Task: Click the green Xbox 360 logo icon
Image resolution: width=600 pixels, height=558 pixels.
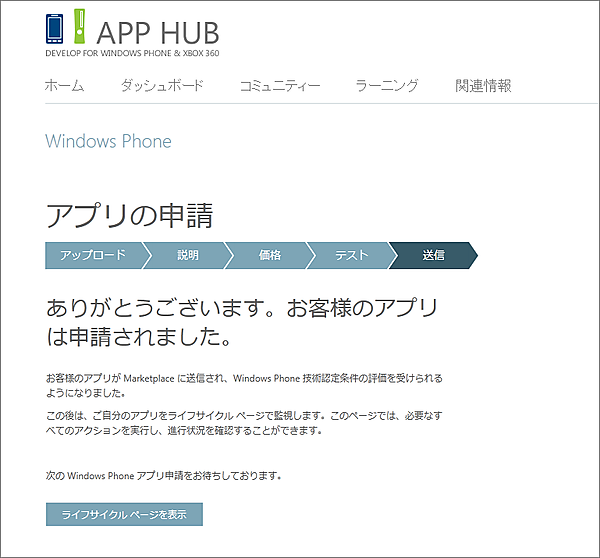Action: click(x=80, y=26)
